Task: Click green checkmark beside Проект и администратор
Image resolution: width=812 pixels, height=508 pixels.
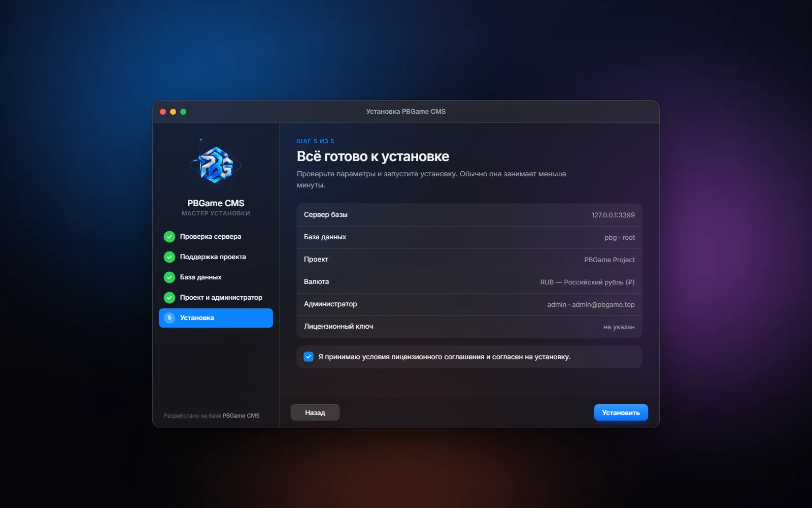Action: 170,298
